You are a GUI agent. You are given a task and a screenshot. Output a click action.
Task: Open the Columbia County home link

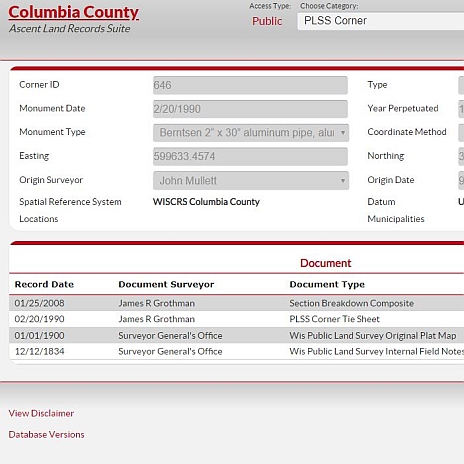pos(73,12)
